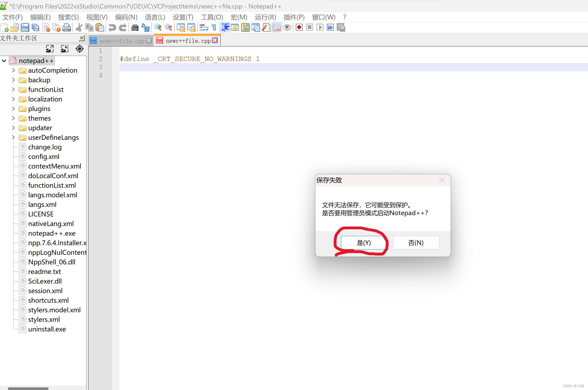This screenshot has width=588, height=390.
Task: Select stylers.xml in the folder workspace
Action: [44, 319]
